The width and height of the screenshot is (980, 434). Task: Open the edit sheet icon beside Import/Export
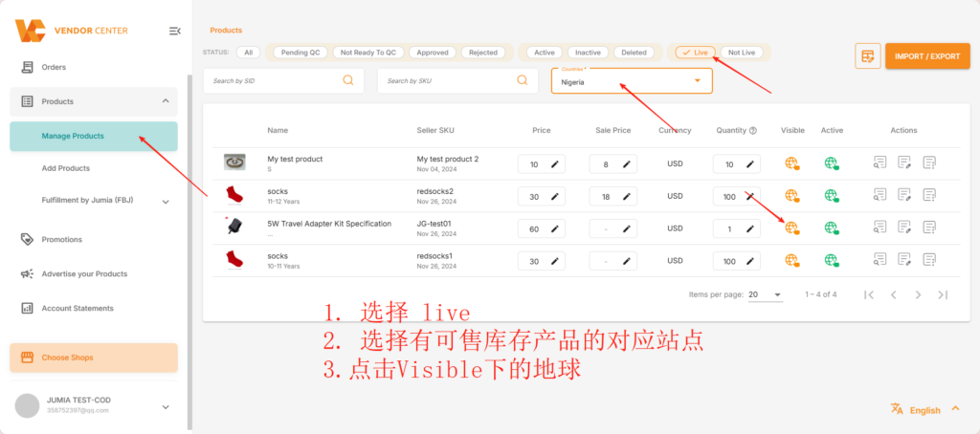pos(867,56)
